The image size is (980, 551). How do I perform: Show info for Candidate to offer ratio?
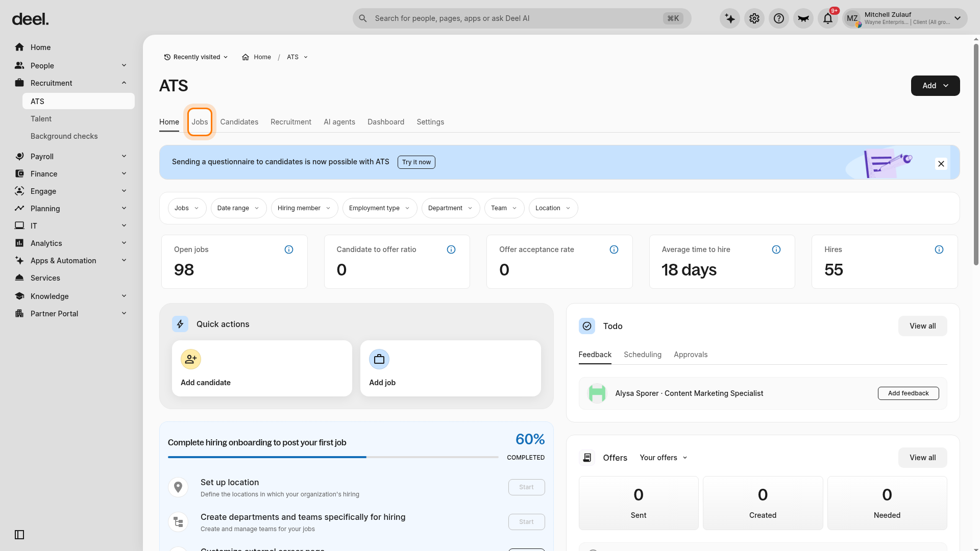pos(451,249)
